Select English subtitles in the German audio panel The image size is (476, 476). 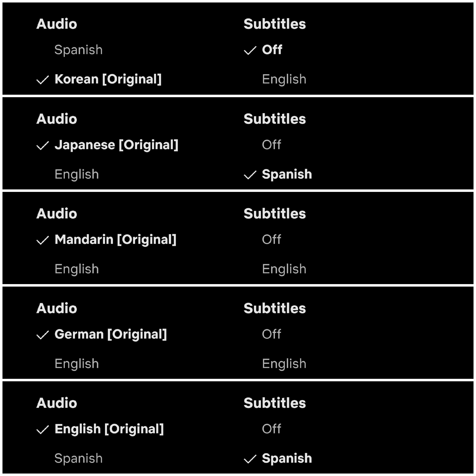pos(284,364)
